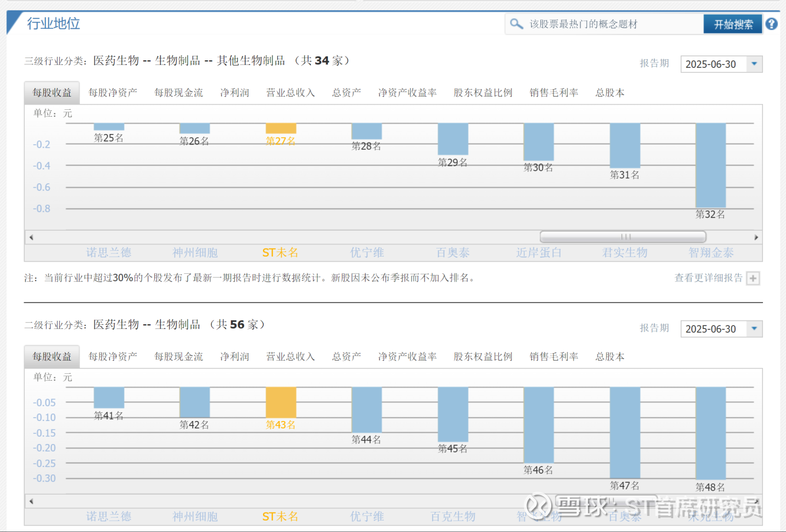
Task: Select the 每股收益 tab in the 三级行业 chart
Action: pos(52,93)
